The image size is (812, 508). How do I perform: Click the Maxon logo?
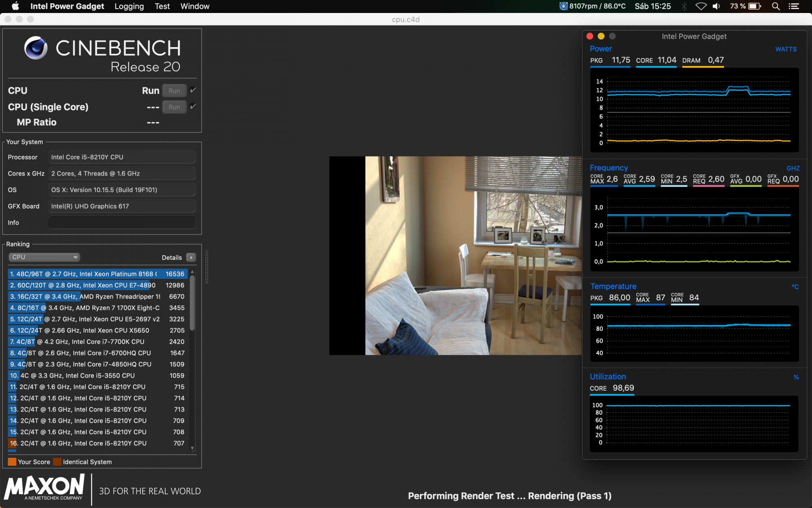pos(45,487)
